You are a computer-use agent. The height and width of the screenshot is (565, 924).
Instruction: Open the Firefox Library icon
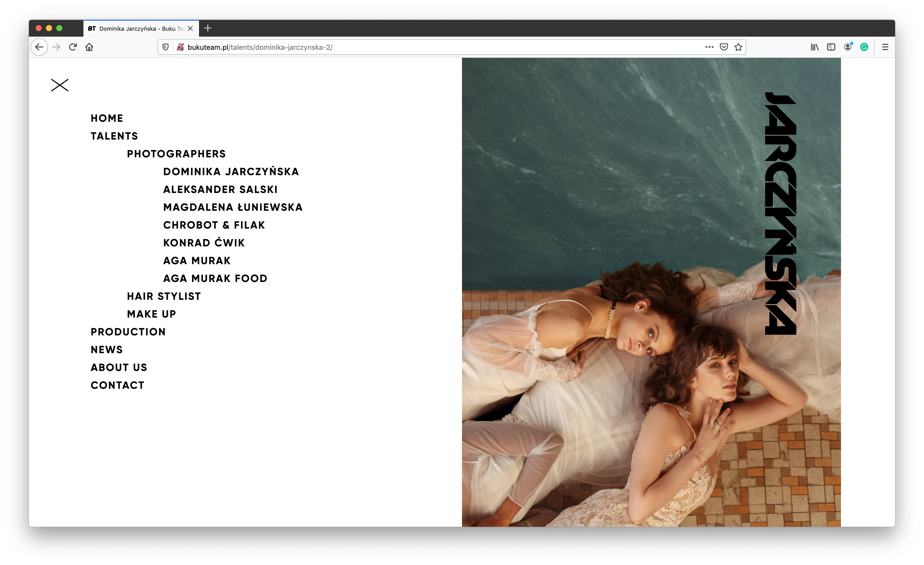coord(814,47)
